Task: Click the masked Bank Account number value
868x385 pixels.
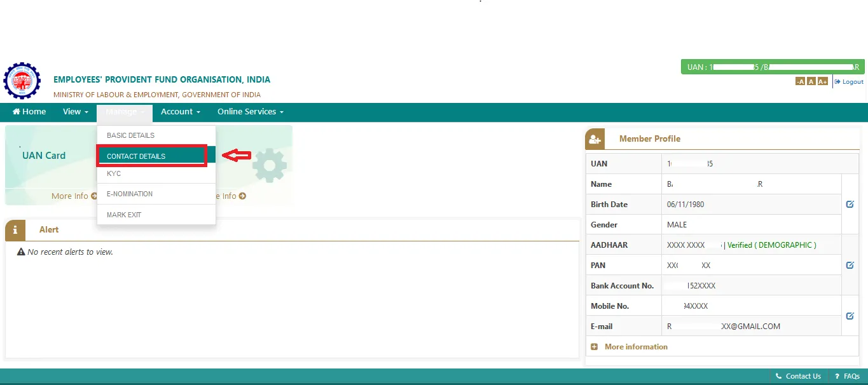Action: tap(690, 286)
